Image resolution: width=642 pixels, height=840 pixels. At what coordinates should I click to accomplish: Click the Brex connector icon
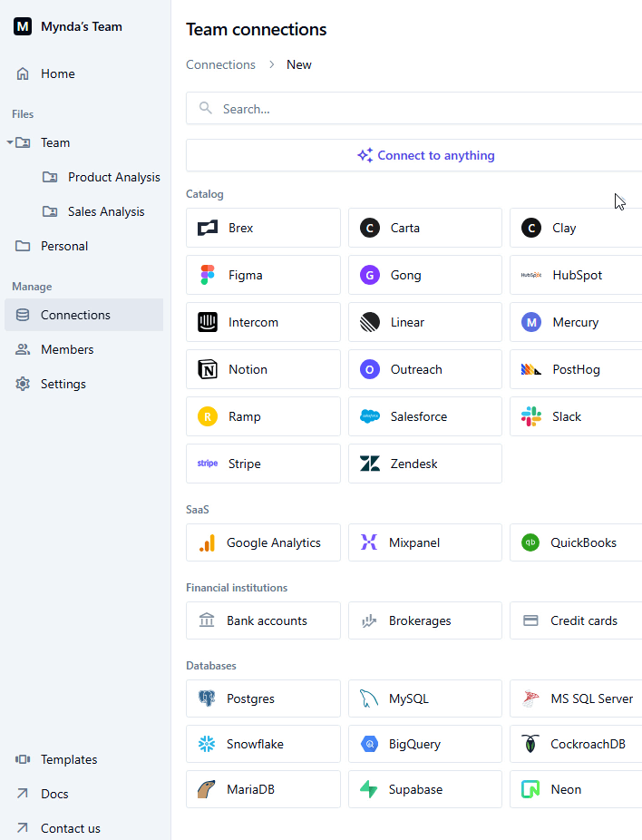pos(208,229)
